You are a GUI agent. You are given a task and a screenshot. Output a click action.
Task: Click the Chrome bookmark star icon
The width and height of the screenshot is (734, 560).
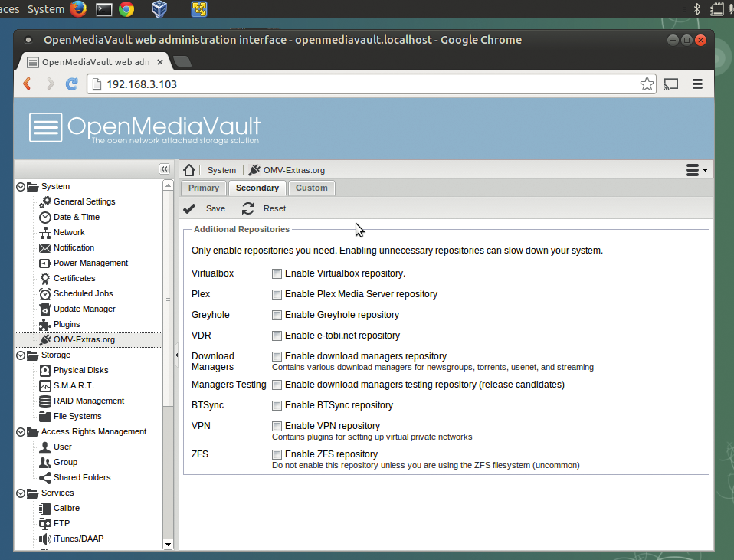coord(647,84)
